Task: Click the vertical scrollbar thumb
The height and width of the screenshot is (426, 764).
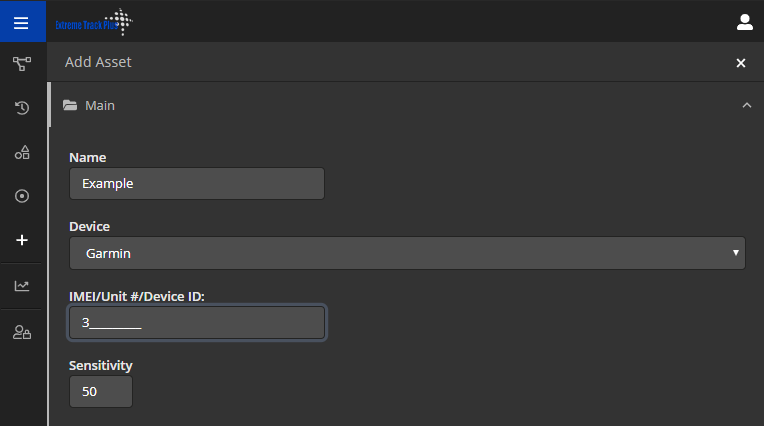Action: point(49,105)
